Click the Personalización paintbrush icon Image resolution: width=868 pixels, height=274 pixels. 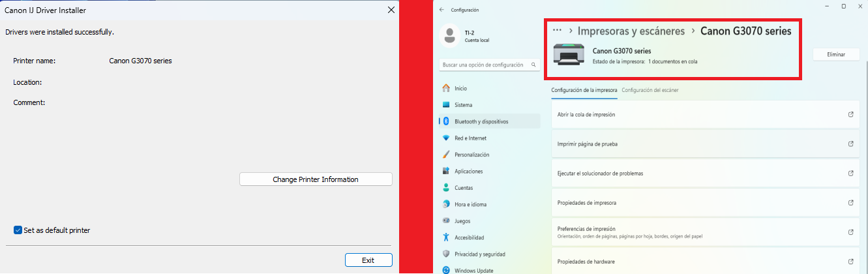tap(446, 155)
